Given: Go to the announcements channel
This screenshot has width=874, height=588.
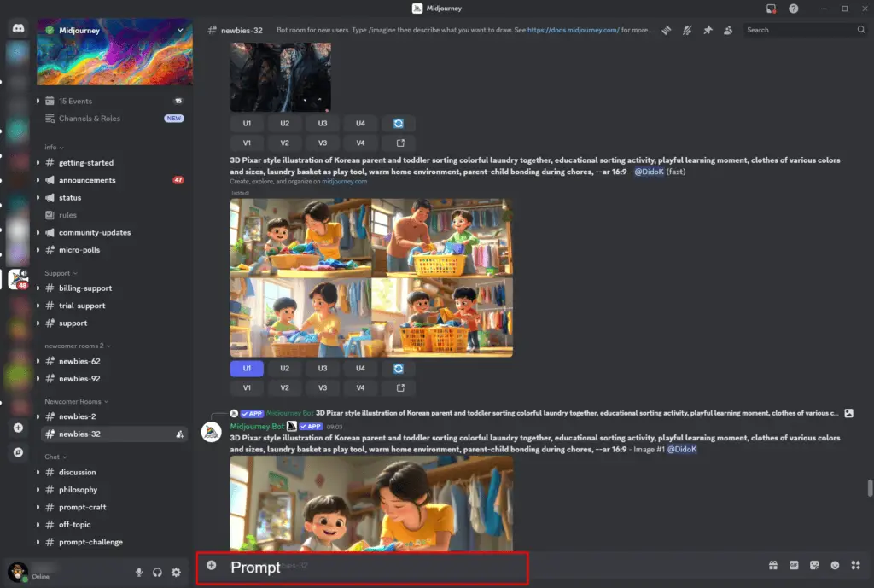Looking at the screenshot, I should pos(87,180).
